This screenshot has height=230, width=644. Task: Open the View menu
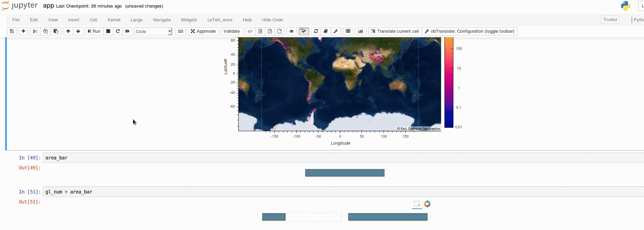click(x=53, y=20)
